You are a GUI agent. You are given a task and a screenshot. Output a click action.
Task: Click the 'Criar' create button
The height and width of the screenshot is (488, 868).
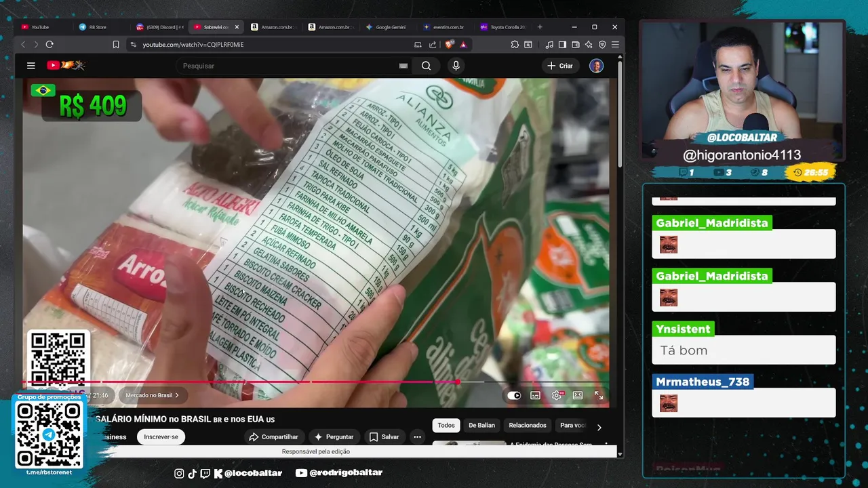click(x=560, y=66)
